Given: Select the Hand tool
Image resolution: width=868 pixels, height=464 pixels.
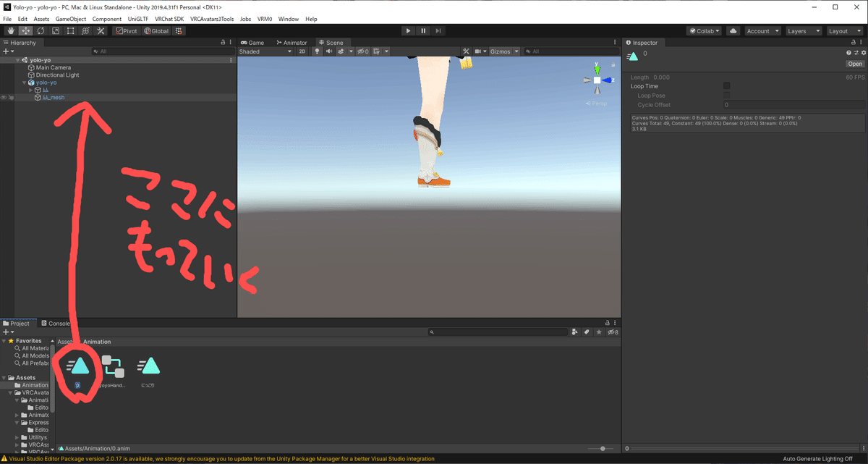Looking at the screenshot, I should [11, 31].
